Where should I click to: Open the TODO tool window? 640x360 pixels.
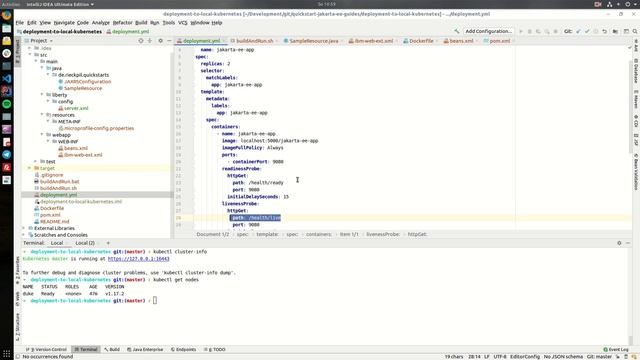point(215,349)
